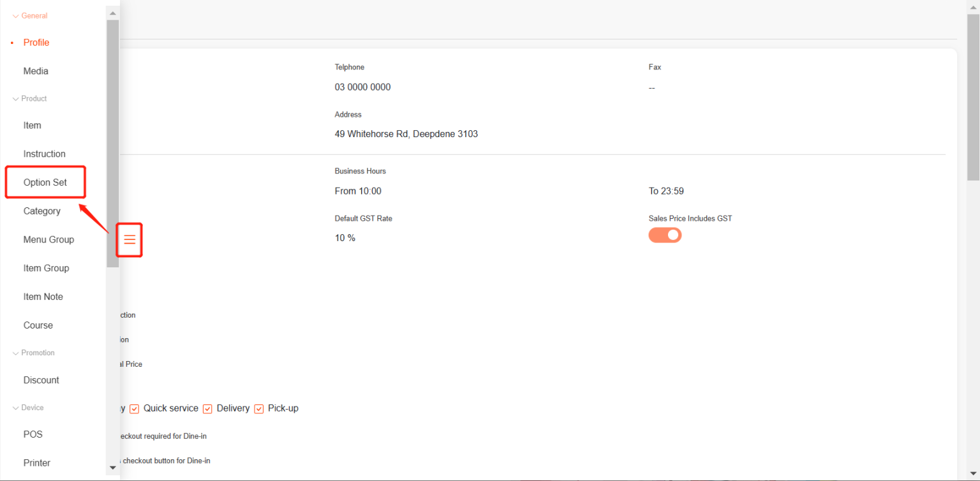The image size is (980, 481).
Task: Uncheck the Delivery checkbox
Action: tap(207, 409)
